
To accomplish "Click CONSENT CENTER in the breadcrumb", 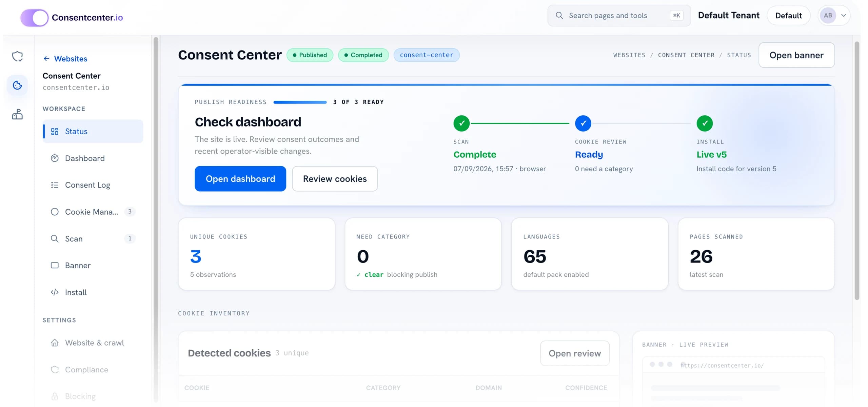I will point(686,55).
